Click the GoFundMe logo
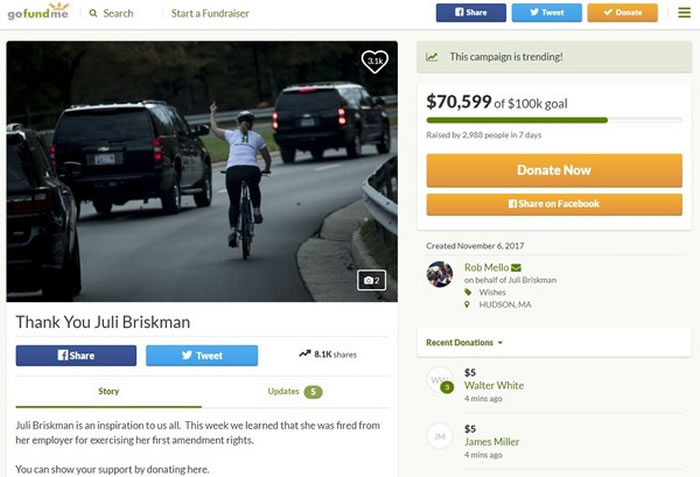This screenshot has height=477, width=700. pos(39,11)
